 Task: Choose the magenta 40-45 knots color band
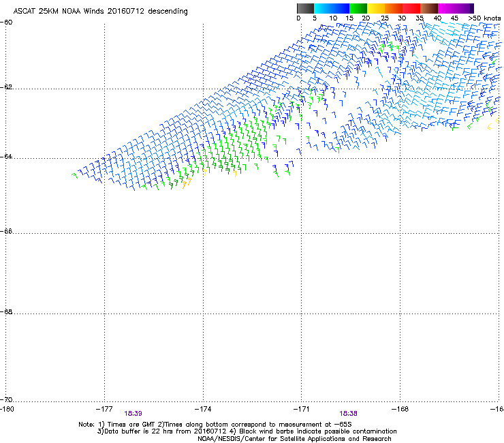[447, 8]
